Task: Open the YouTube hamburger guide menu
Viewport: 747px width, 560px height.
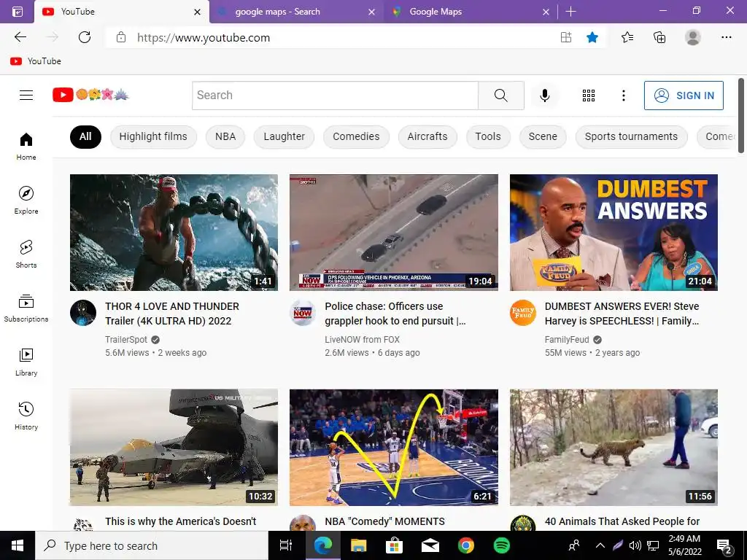Action: coord(26,96)
